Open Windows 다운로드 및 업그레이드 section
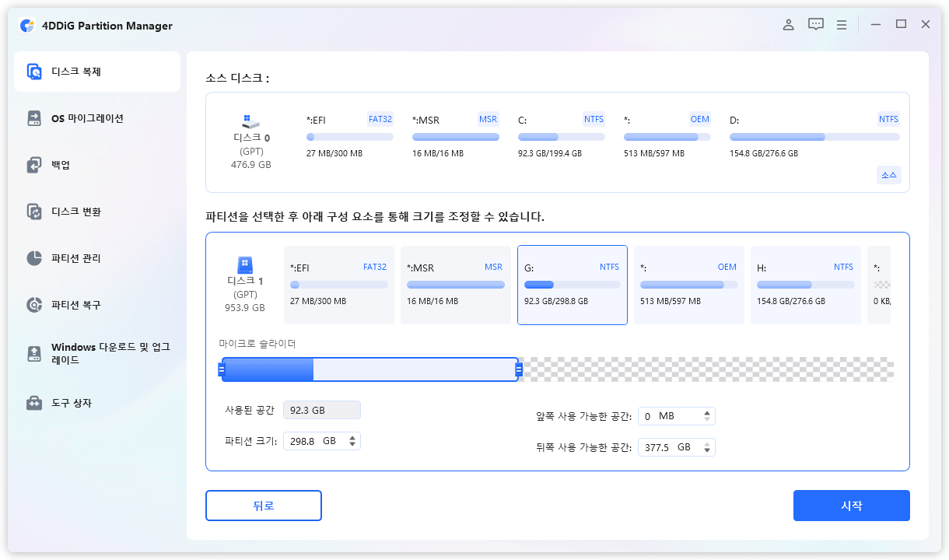This screenshot has width=949, height=560. point(34,352)
